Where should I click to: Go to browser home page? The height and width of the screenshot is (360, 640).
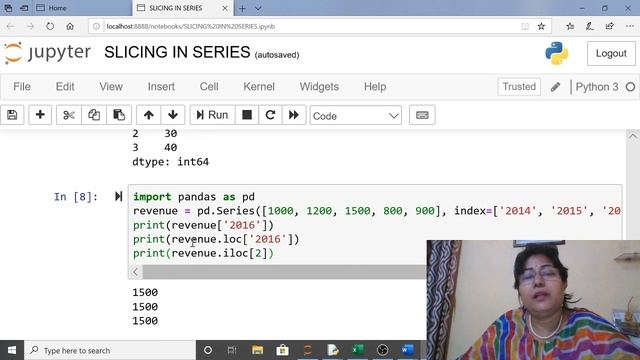70,27
